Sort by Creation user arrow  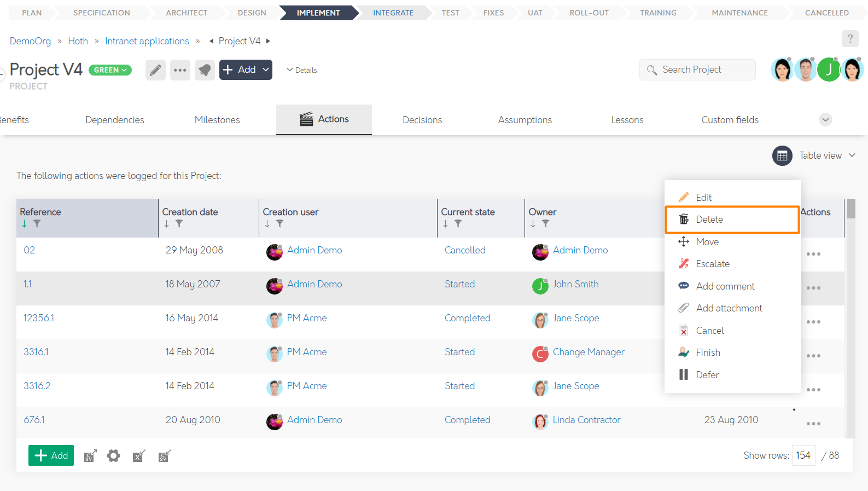[x=267, y=224]
